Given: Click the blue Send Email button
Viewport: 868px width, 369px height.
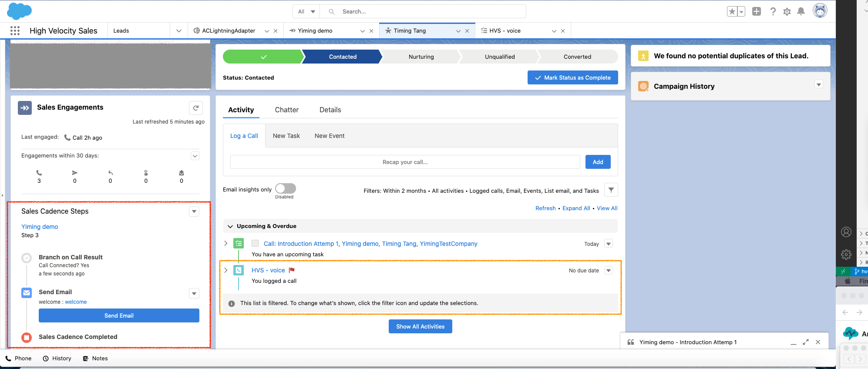Looking at the screenshot, I should 119,315.
